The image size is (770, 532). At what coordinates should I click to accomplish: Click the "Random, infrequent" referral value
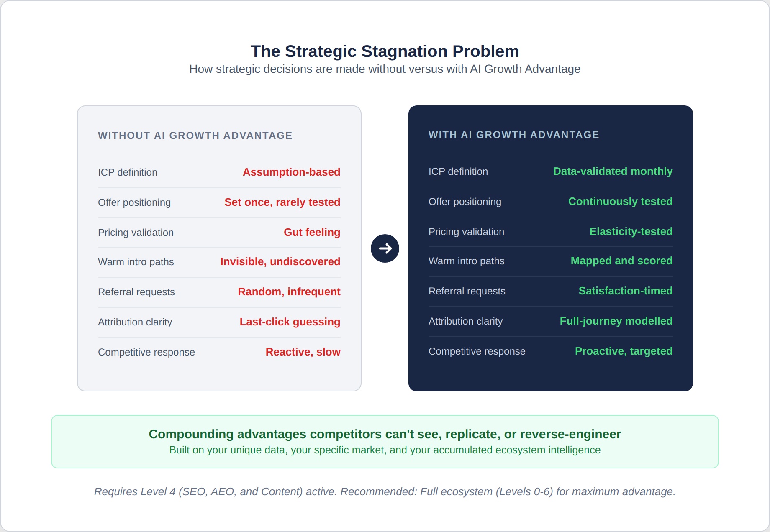[x=289, y=292]
